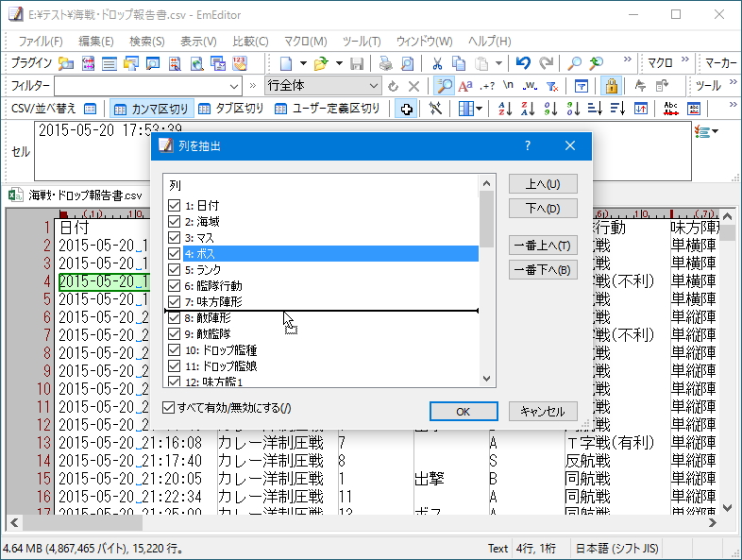Image resolution: width=742 pixels, height=560 pixels.
Task: Click the Cut scissors icon
Action: [437, 63]
